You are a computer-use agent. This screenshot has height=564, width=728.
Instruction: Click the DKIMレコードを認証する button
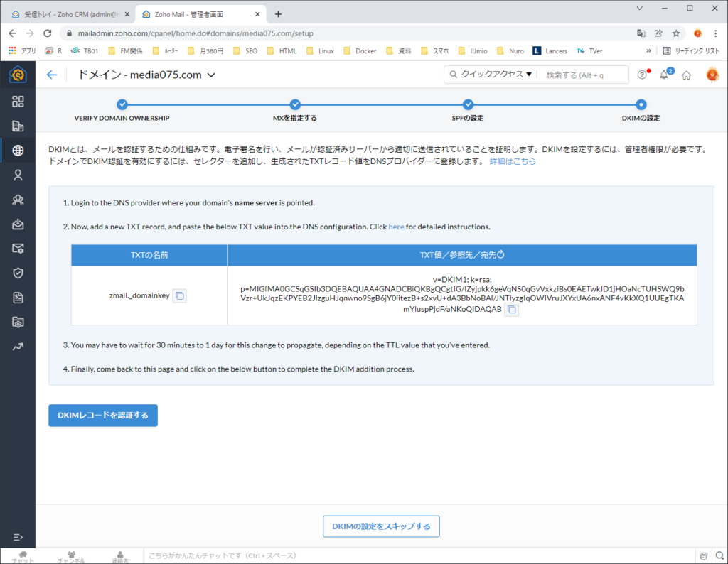(103, 415)
